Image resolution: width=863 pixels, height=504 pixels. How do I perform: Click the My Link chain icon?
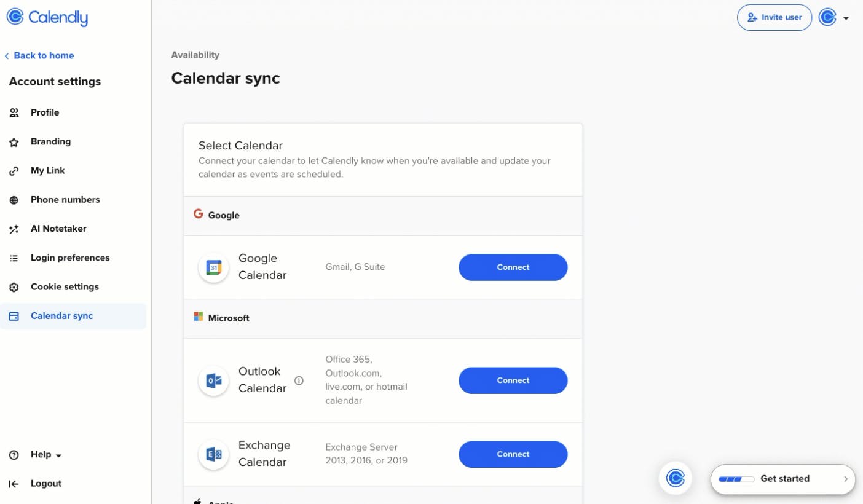(14, 171)
